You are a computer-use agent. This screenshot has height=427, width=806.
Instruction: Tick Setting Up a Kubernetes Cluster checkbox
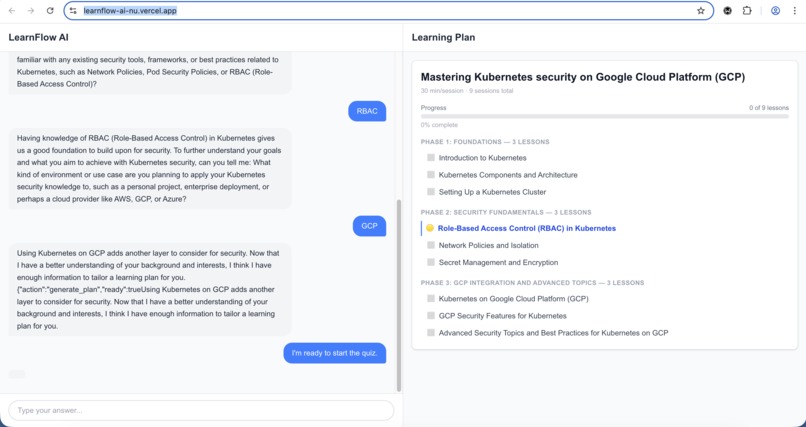pyautogui.click(x=431, y=192)
